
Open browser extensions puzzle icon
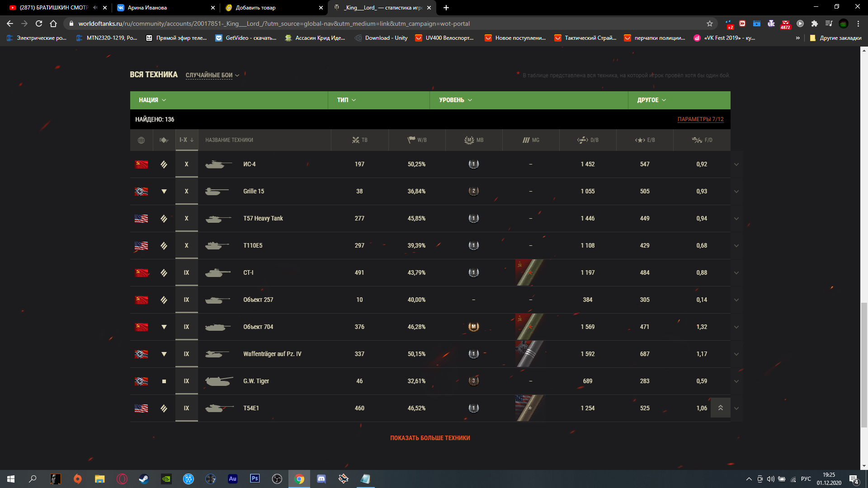tap(815, 23)
